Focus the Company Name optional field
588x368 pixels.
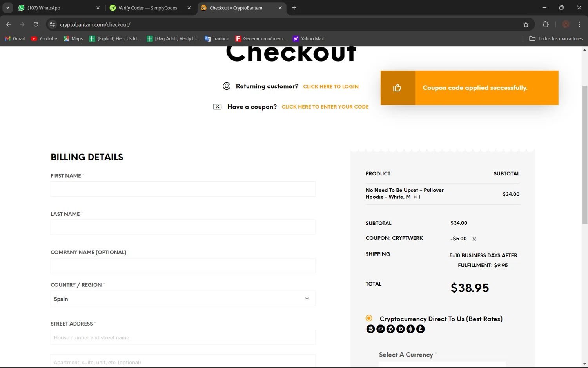(x=183, y=266)
